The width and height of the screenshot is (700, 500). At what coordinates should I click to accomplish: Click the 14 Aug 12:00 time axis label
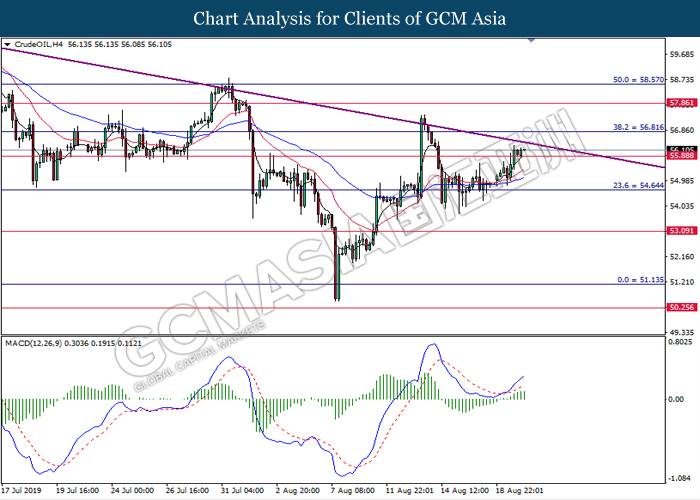[465, 490]
